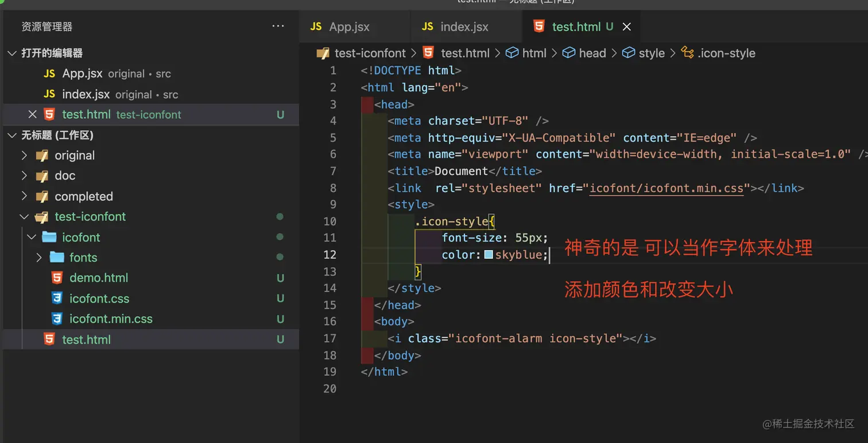This screenshot has height=443, width=868.
Task: Click the HTML5 icon beside demo.html
Action: click(57, 278)
